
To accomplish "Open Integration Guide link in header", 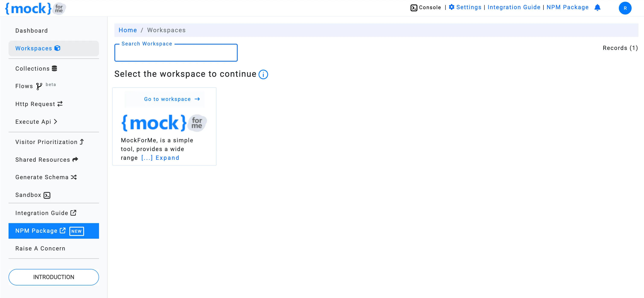I will 514,7.
